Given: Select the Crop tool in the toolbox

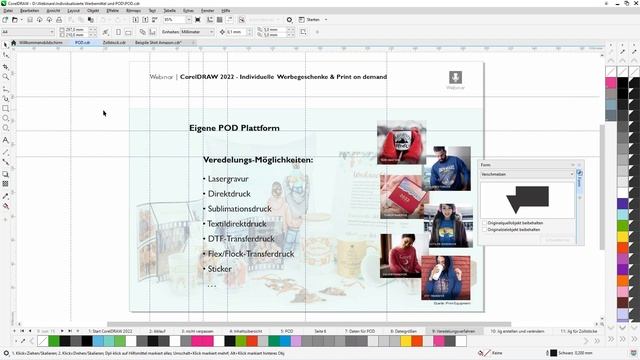Looking at the screenshot, I should click(x=5, y=67).
